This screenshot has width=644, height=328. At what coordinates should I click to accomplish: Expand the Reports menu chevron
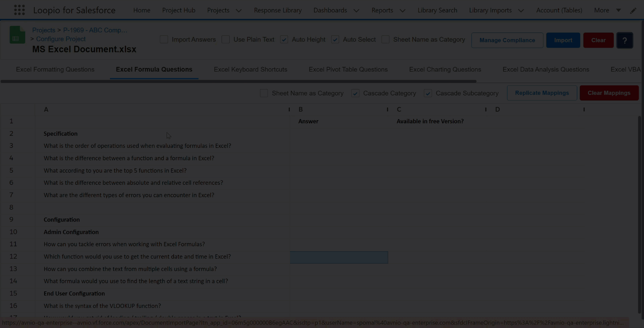click(402, 10)
